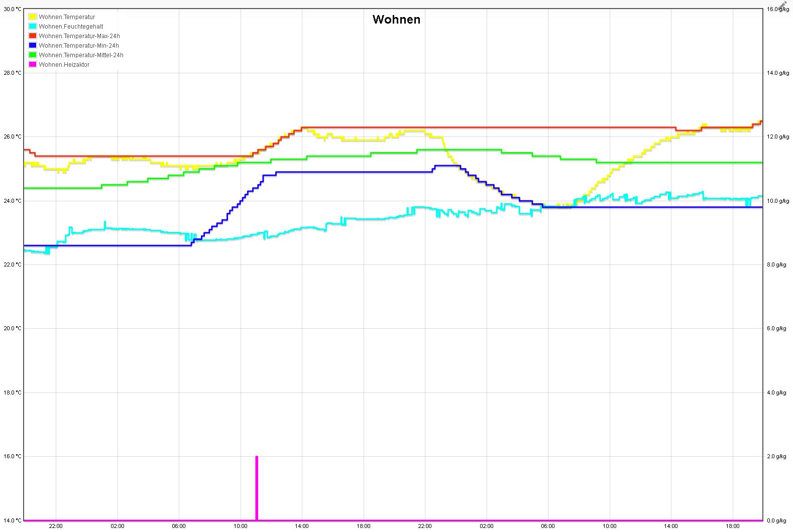
Task: Click the magenta Heizaktor spike in the chart
Action: (x=257, y=488)
